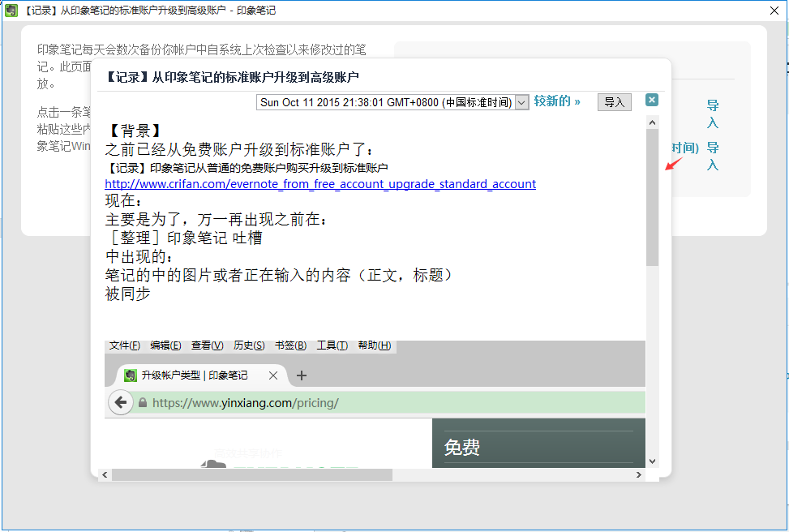Open the note version date dropdown
The width and height of the screenshot is (789, 532).
(392, 102)
